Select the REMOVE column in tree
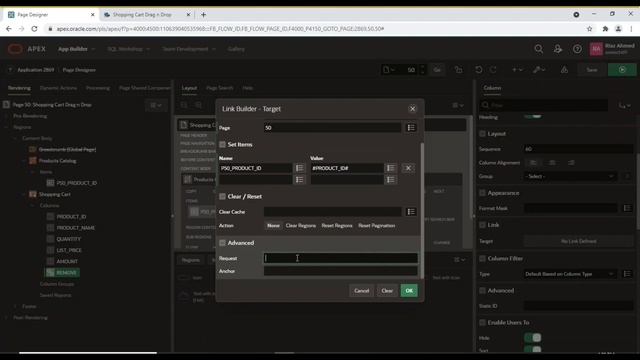640x360 pixels. click(x=62, y=272)
